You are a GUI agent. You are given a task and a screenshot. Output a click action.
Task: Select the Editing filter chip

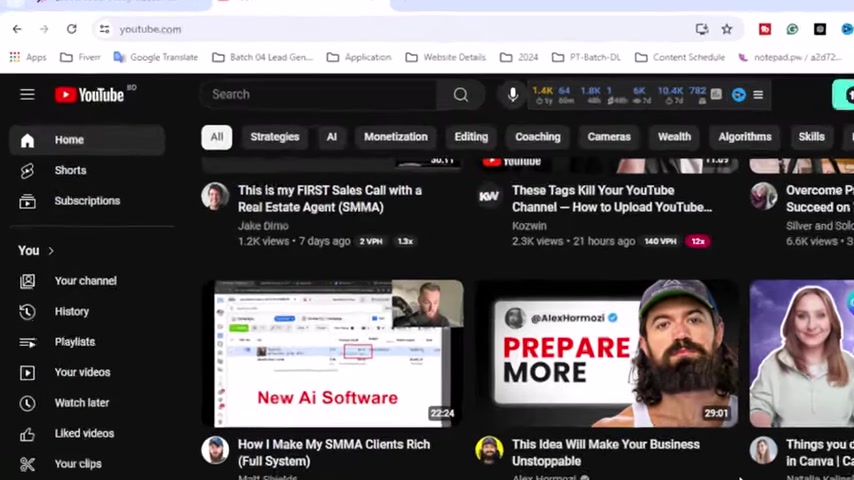pos(471,137)
